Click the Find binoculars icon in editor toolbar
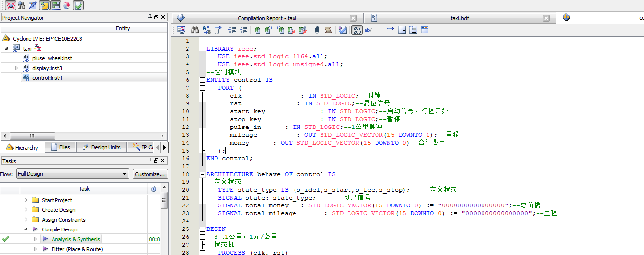Viewport: 644px width, 255px height. click(195, 30)
